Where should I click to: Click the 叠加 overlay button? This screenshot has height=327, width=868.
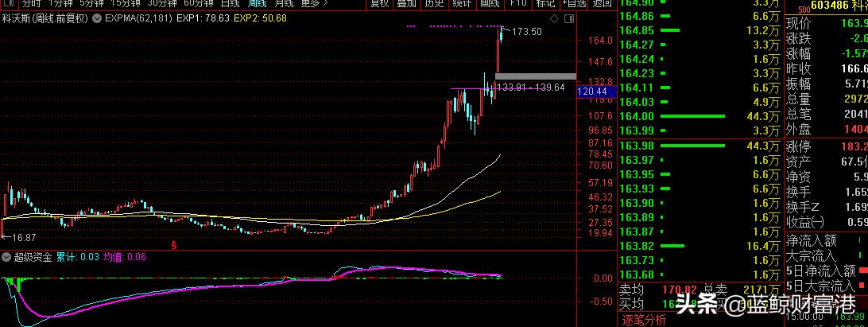tap(406, 3)
